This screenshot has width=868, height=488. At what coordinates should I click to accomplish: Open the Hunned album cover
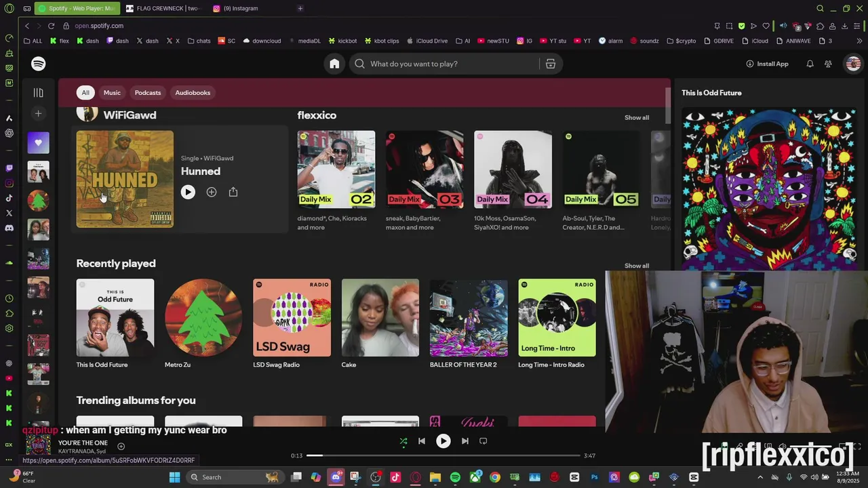[x=125, y=179]
